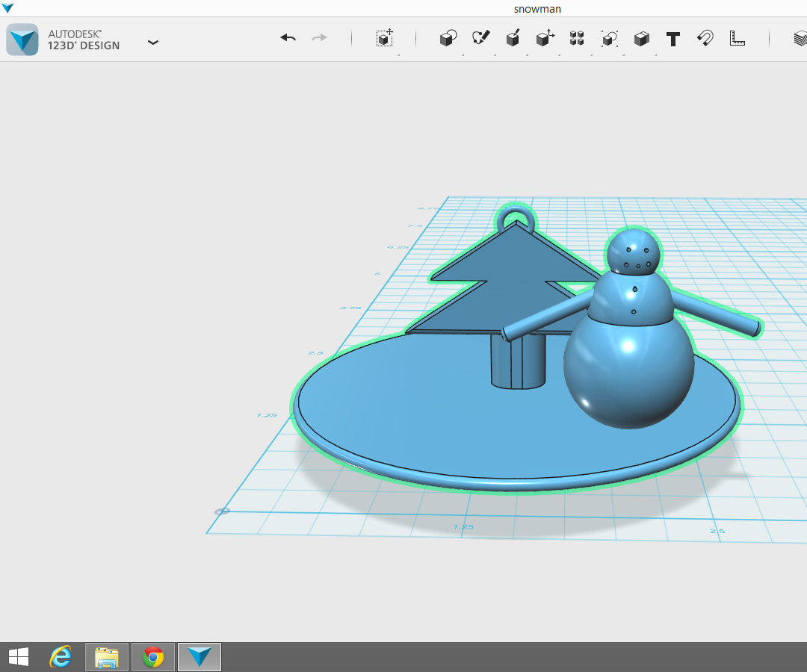This screenshot has width=807, height=672.
Task: Select the Combine tool
Action: (641, 39)
